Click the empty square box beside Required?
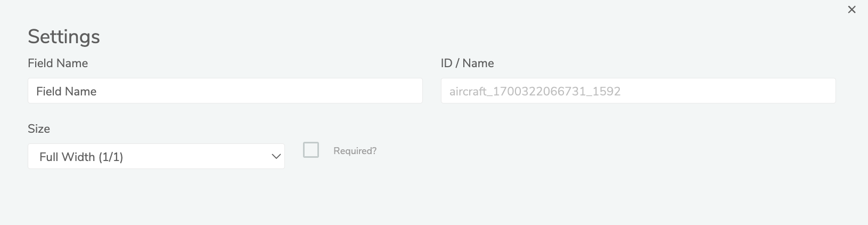This screenshot has height=225, width=868. click(x=311, y=150)
